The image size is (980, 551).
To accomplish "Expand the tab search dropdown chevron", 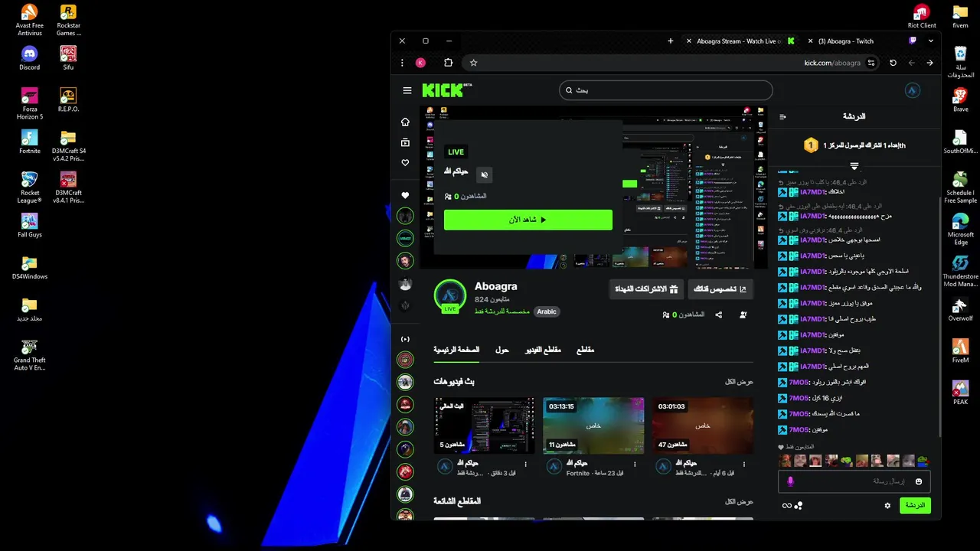I will click(x=931, y=41).
